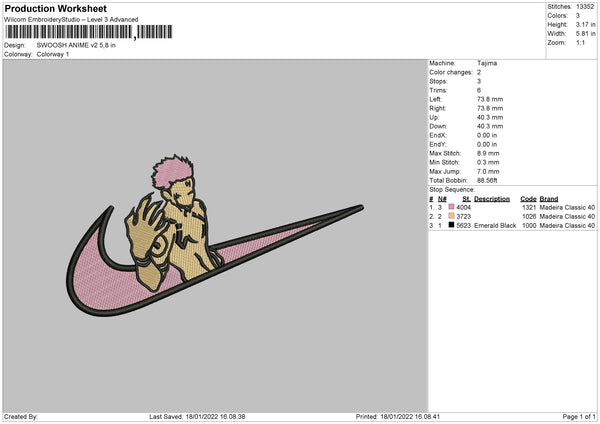The width and height of the screenshot is (600, 424).
Task: Click 'Printed: 18/01/2022 16.08.41' footer text
Action: (398, 417)
